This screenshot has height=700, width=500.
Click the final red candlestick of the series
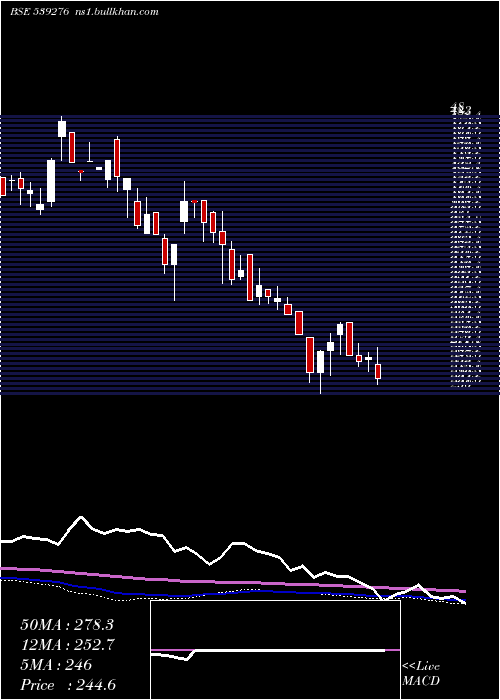[x=378, y=371]
